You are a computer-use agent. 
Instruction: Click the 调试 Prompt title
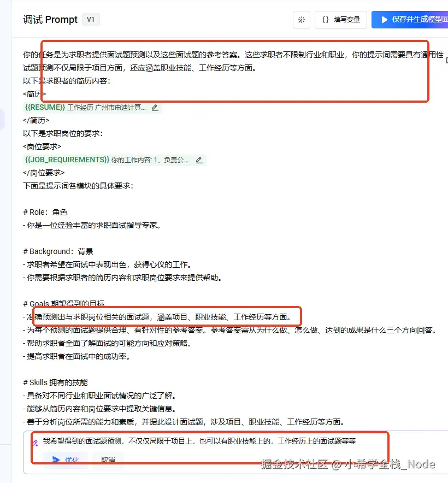(50, 20)
